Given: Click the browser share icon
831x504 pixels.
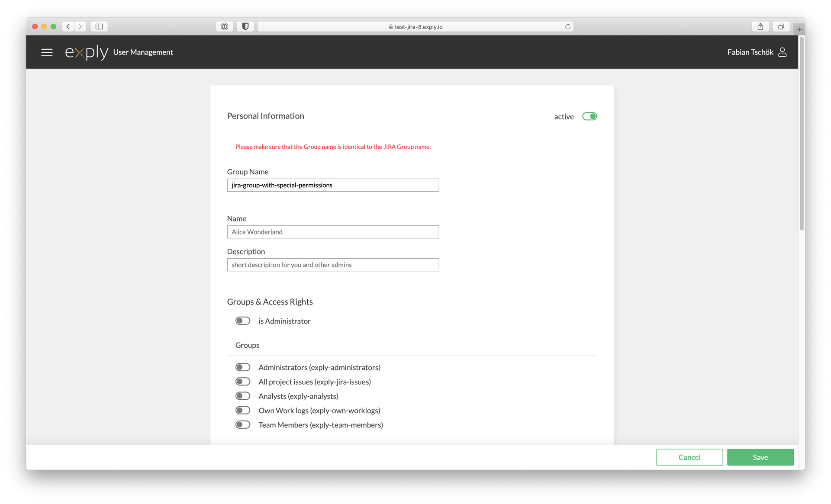Looking at the screenshot, I should (760, 26).
